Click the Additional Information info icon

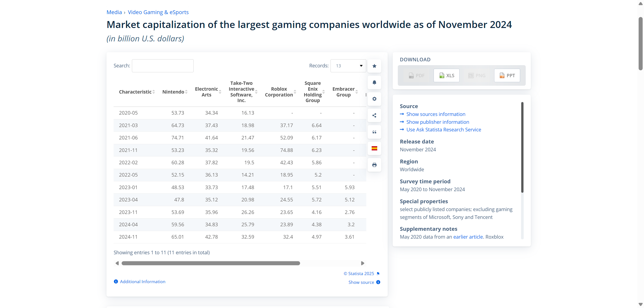point(116,282)
